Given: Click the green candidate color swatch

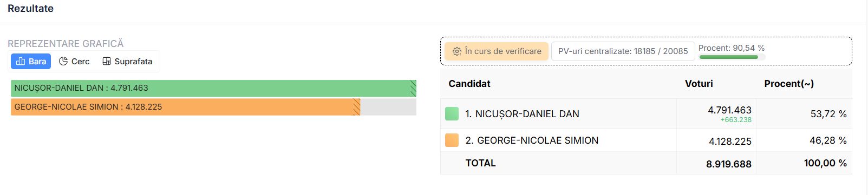Looking at the screenshot, I should tap(452, 113).
